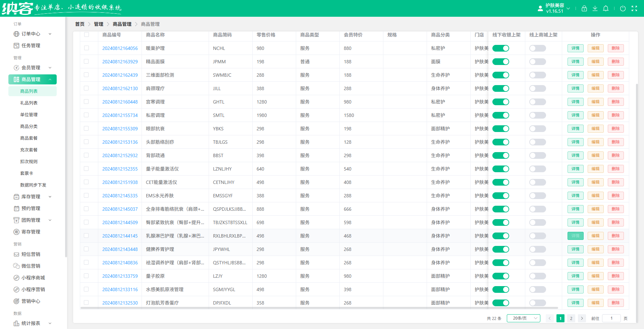This screenshot has height=329, width=644.
Task: Click 编辑 button for 宫寒调理
Action: (596, 102)
